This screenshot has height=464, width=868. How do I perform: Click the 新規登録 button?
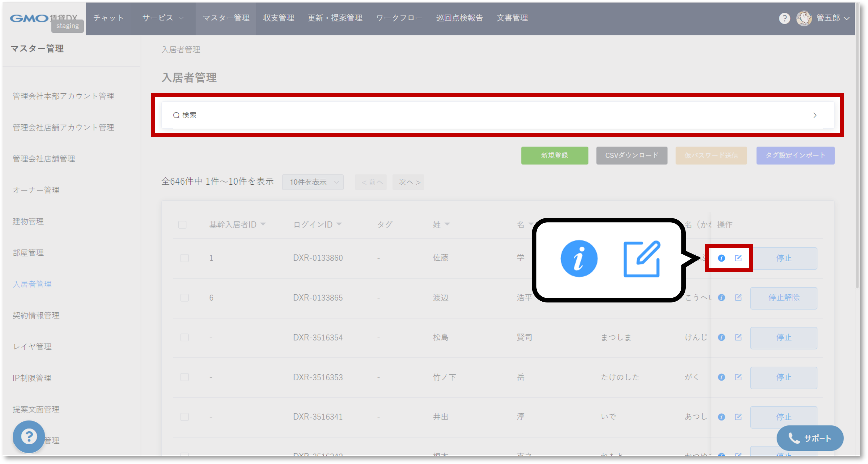click(554, 155)
